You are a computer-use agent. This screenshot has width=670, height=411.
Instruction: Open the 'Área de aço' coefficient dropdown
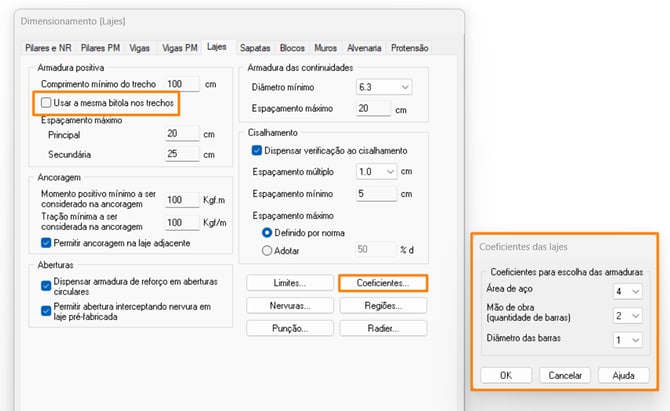pyautogui.click(x=628, y=292)
